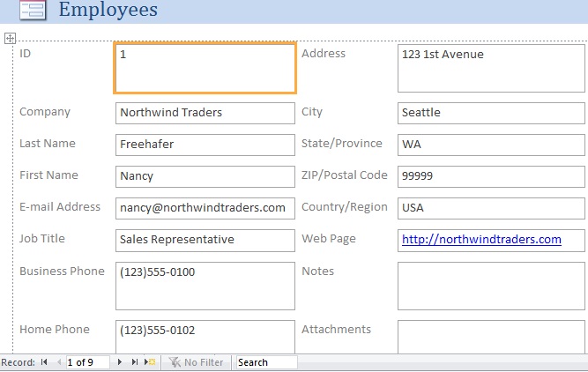Select the Home Phone label

pos(55,330)
